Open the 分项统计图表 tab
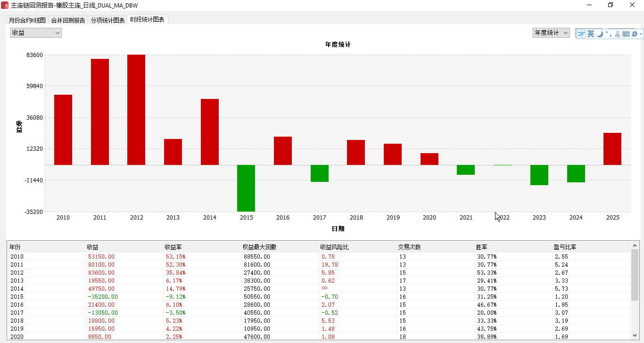 pyautogui.click(x=108, y=20)
